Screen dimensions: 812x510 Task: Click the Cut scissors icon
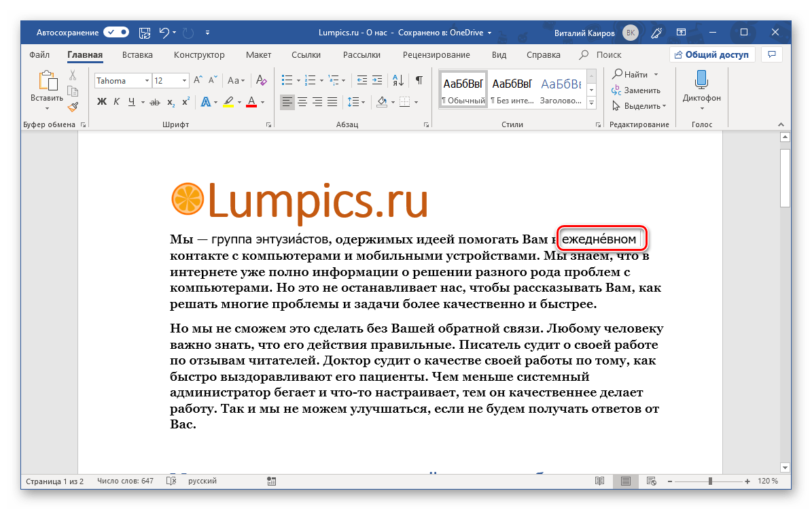click(73, 75)
